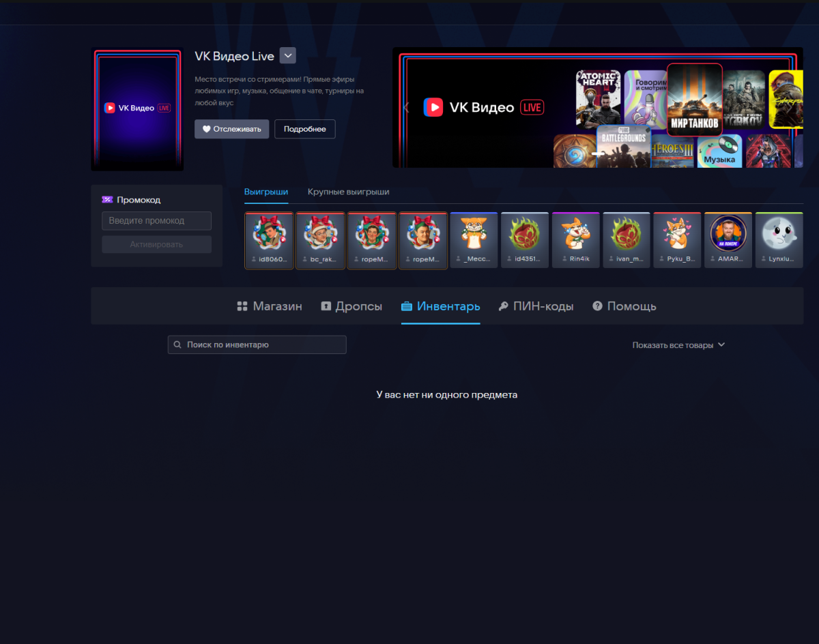Click the Магазин grid icon
Viewport: 819px width, 644px height.
242,306
